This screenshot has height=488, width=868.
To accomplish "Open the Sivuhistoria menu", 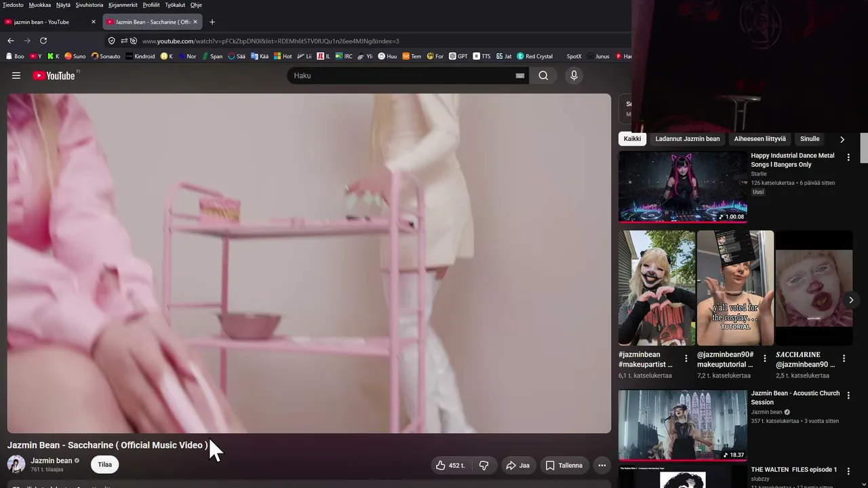I will (x=89, y=5).
